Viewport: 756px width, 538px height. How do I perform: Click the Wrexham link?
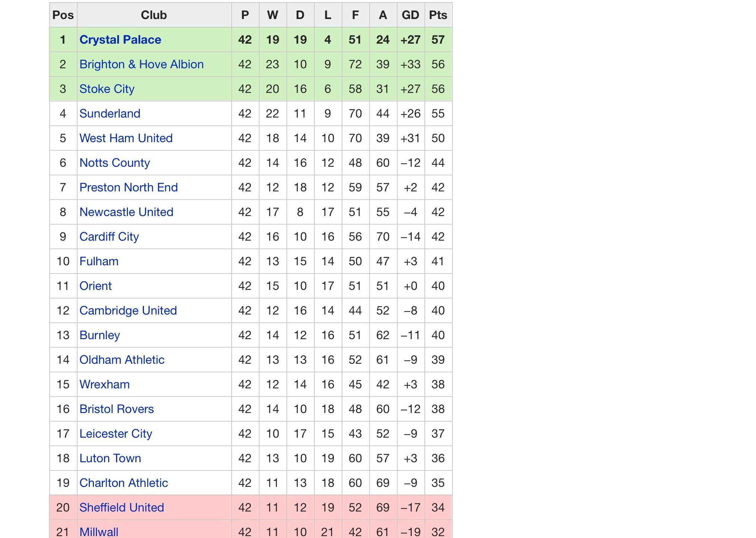104,384
